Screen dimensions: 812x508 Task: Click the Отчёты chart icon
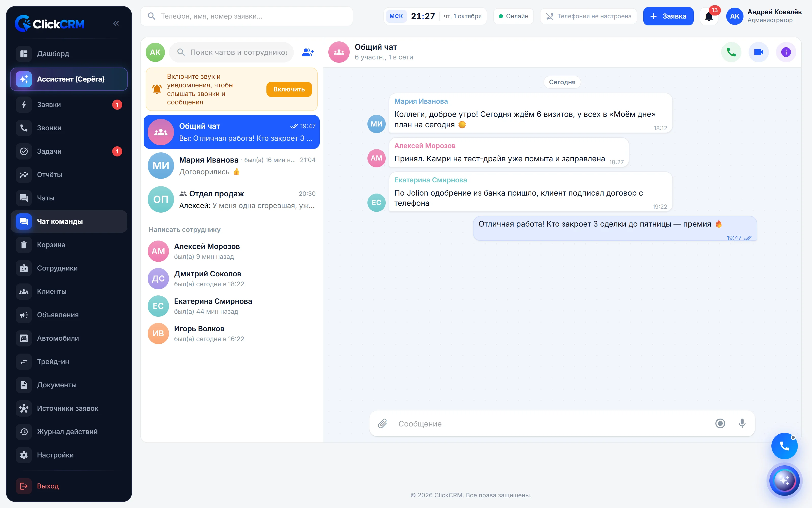tap(24, 175)
